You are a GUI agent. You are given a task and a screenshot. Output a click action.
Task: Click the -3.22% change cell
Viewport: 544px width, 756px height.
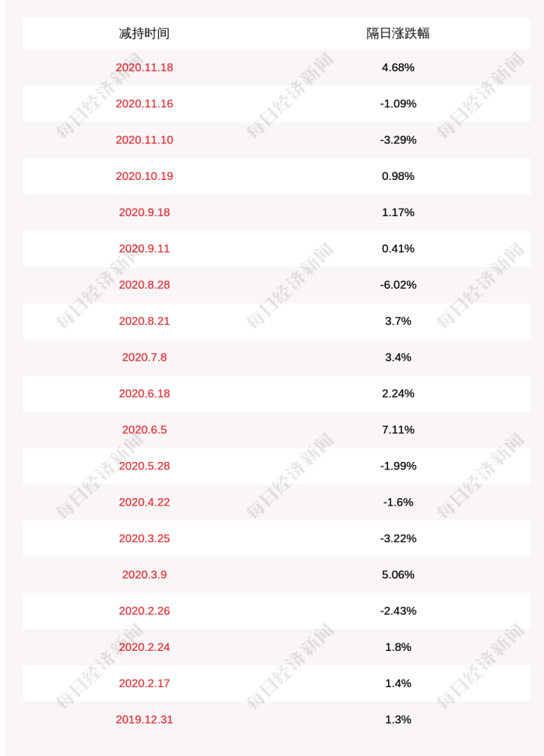(x=398, y=538)
